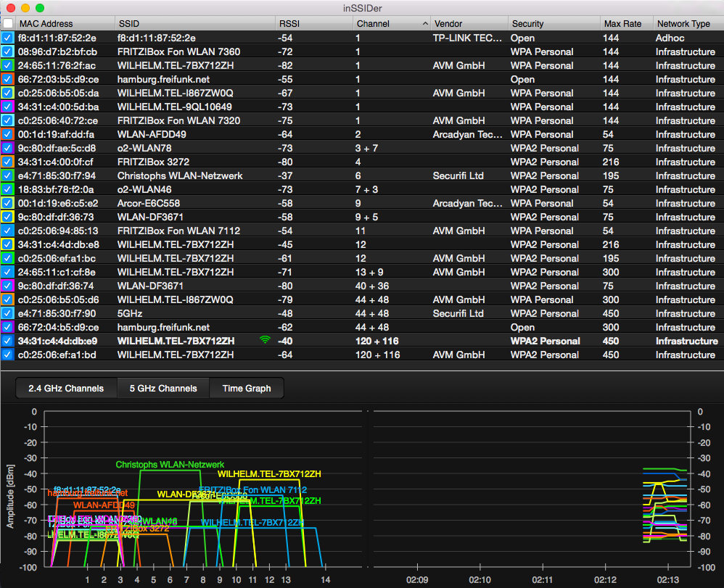
Task: Click the yellow minimize window button
Action: (x=25, y=8)
